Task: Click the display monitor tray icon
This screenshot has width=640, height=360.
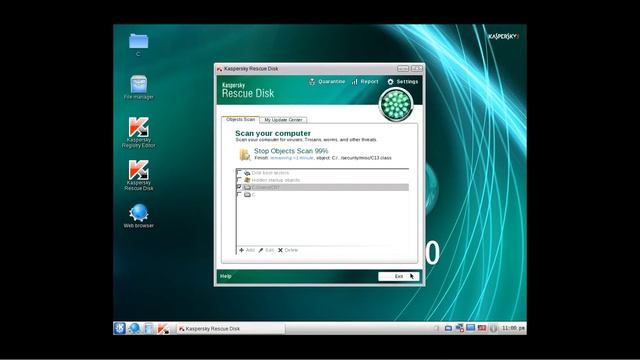Action: (471, 328)
